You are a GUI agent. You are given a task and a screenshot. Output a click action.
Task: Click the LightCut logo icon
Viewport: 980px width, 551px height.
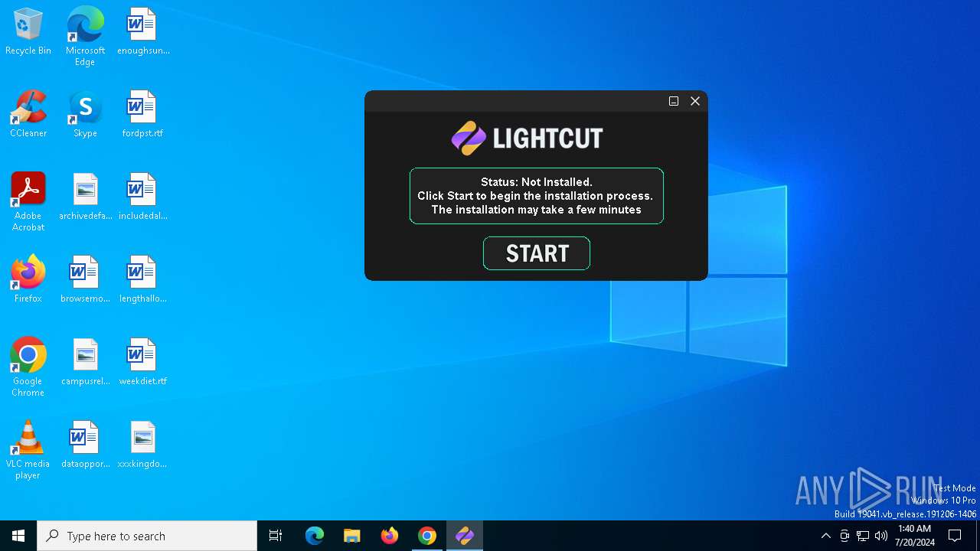click(x=469, y=139)
